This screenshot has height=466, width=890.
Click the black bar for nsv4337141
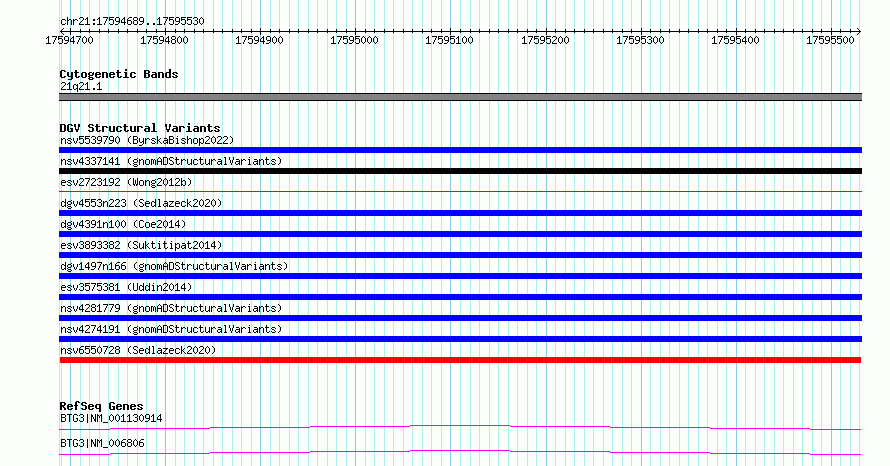tap(460, 171)
